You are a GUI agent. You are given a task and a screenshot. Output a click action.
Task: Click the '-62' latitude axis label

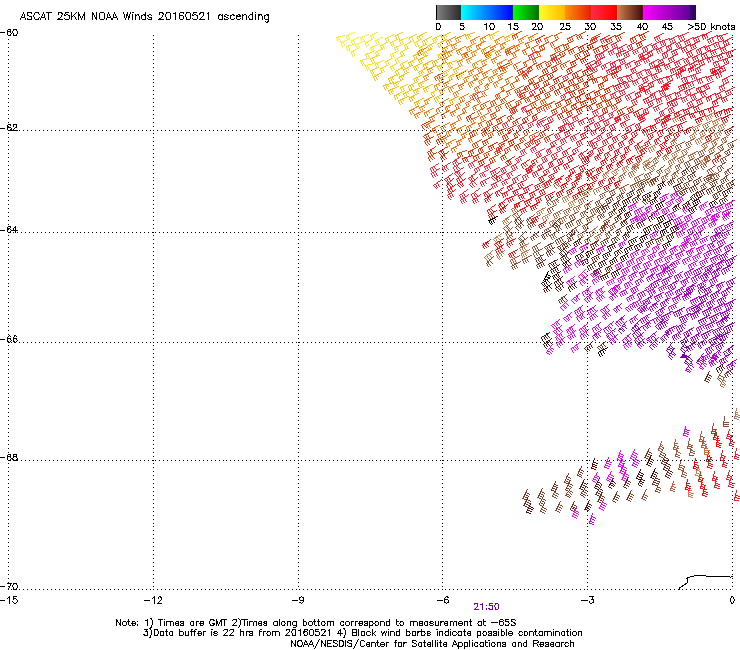9,128
